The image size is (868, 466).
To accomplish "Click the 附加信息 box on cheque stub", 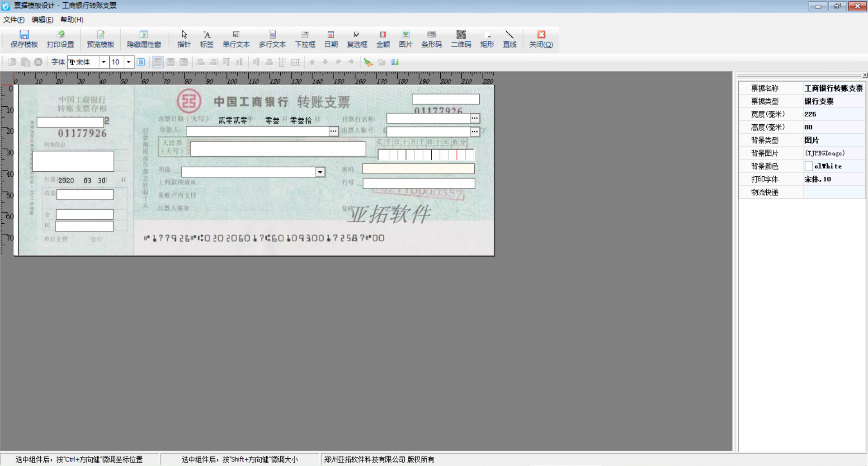I will (x=73, y=161).
